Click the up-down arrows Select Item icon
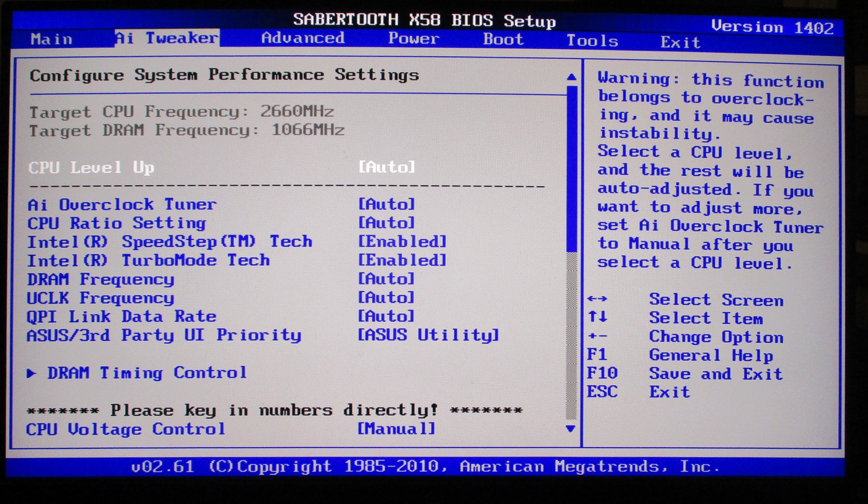Screen dimensions: 868x504 [597, 317]
